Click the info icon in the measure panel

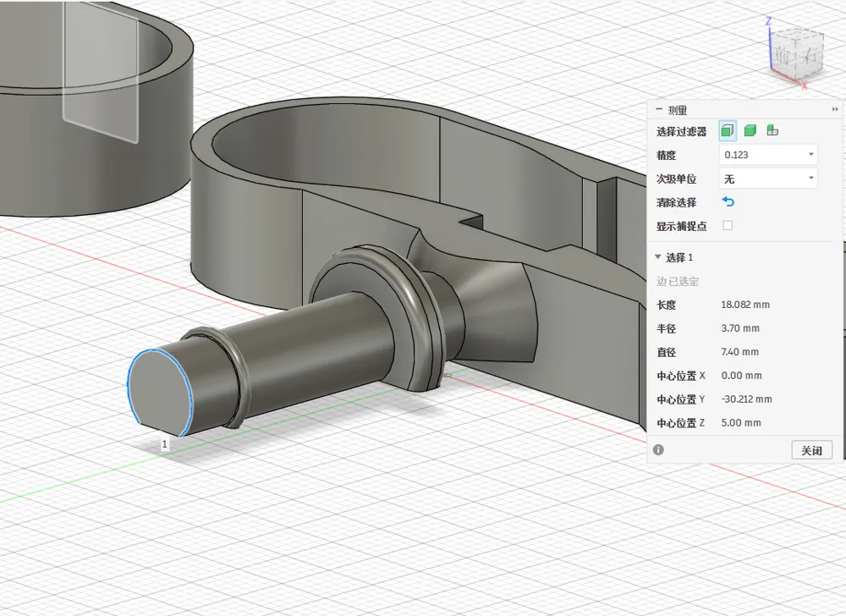658,450
